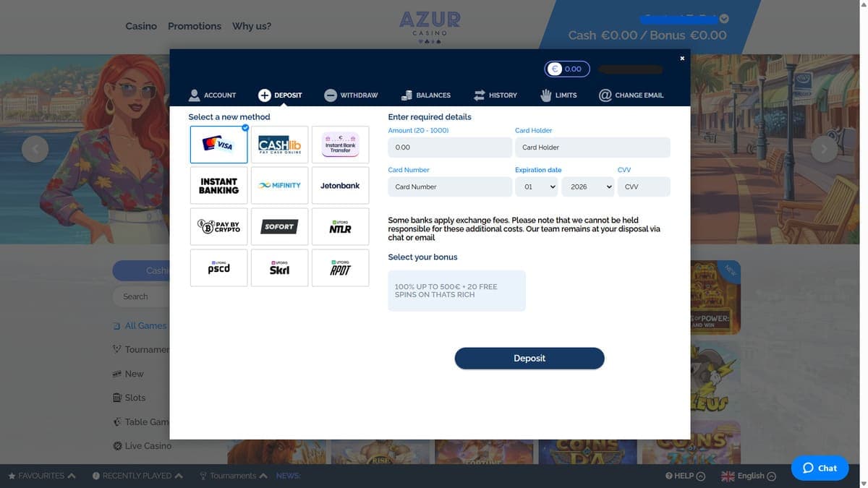Choose Pay by Crypto method
Screen dimensions: 868x488
pyautogui.click(x=219, y=227)
